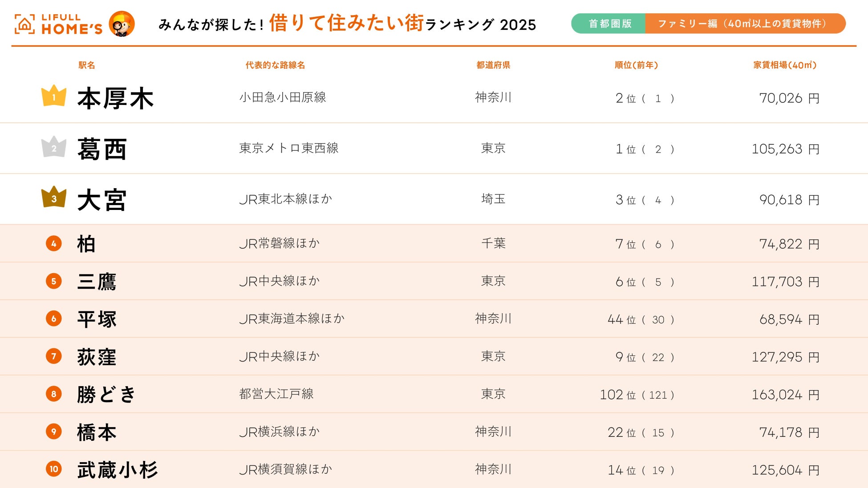Click the orange circle rank 10 badge
The image size is (868, 488).
tap(54, 469)
